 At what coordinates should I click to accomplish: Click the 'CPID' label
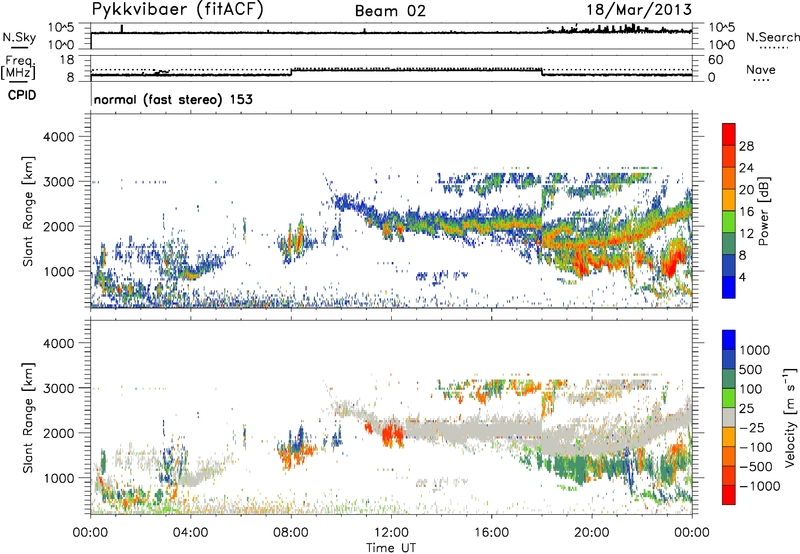point(22,95)
